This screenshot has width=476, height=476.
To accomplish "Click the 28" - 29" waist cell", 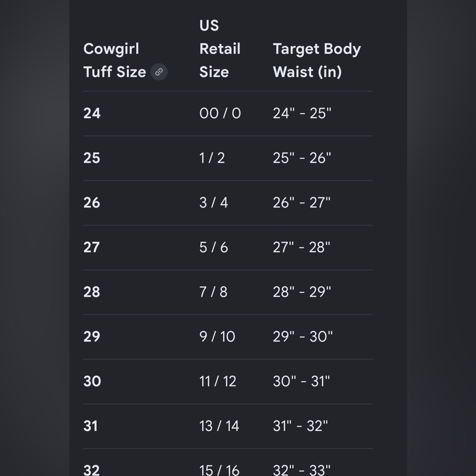I will [x=302, y=292].
